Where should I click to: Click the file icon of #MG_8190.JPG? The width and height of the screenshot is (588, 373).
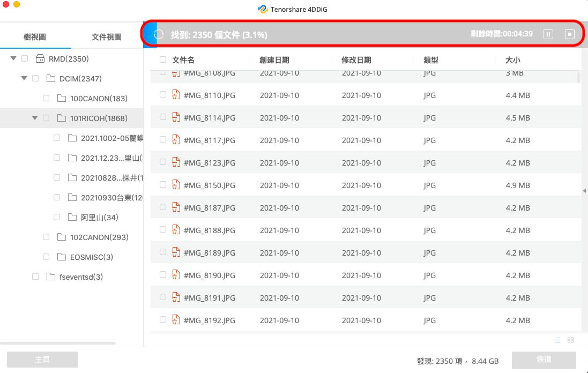pos(176,274)
